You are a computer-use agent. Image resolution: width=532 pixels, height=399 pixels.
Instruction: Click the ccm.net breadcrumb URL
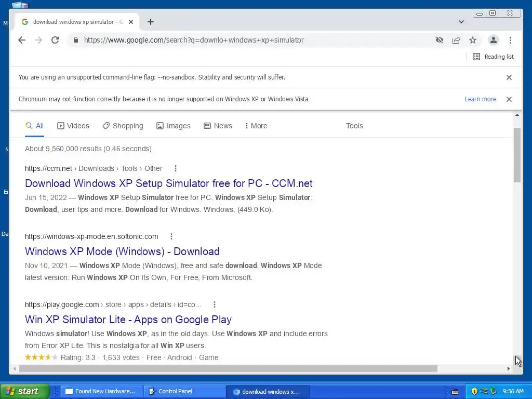(94, 168)
